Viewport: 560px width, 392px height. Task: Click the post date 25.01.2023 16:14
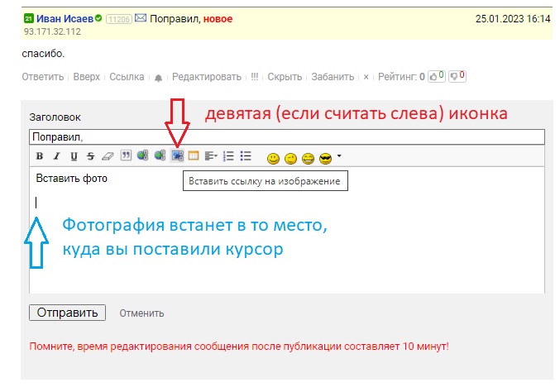513,18
